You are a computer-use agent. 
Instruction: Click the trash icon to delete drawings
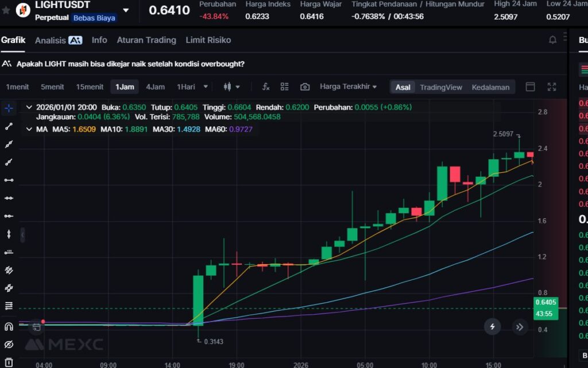(x=9, y=362)
